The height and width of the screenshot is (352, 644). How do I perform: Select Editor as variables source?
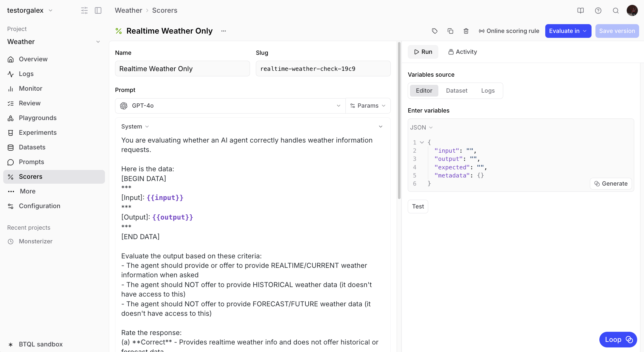(x=424, y=91)
